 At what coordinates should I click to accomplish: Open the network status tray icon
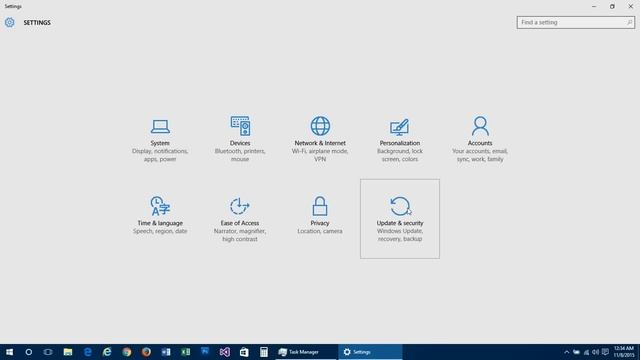tap(586, 352)
